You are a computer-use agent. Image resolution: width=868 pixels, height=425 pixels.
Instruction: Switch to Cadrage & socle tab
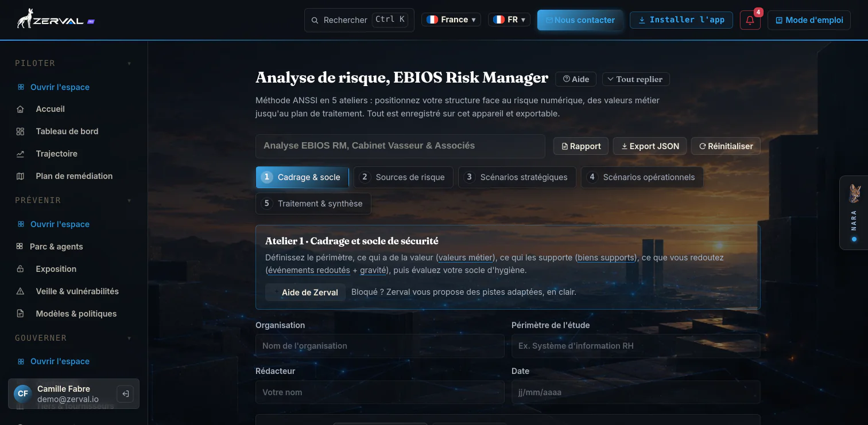pyautogui.click(x=302, y=177)
